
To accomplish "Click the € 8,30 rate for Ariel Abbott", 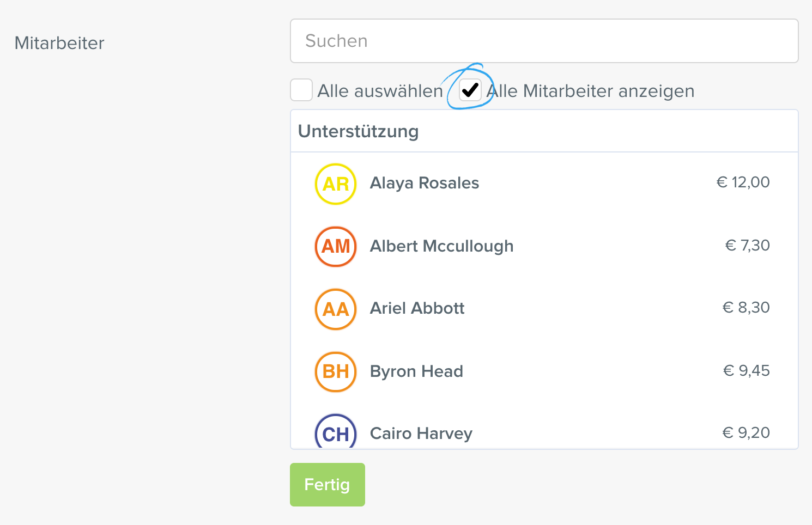I will [746, 308].
